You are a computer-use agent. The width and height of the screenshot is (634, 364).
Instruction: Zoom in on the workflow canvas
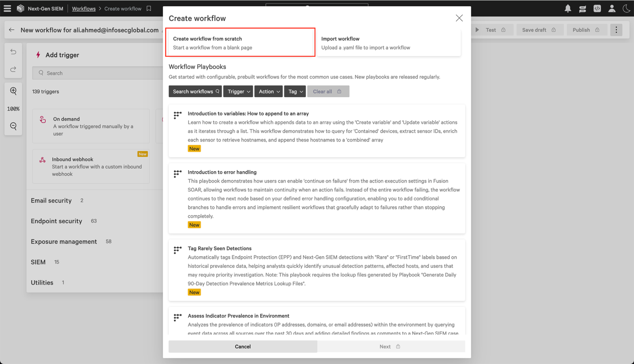(x=13, y=91)
